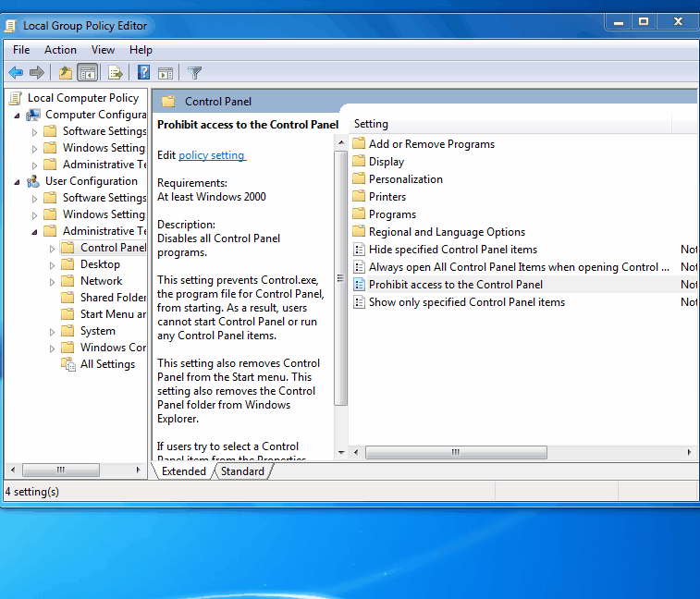Viewport: 700px width, 599px height.
Task: Click the Personalization folder icon
Action: click(x=359, y=179)
